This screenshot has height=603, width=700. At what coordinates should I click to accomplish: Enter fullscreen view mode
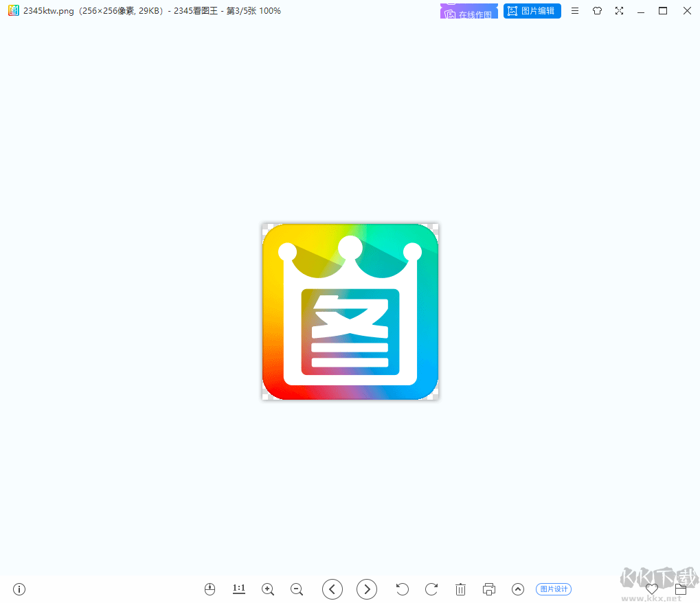click(x=619, y=11)
